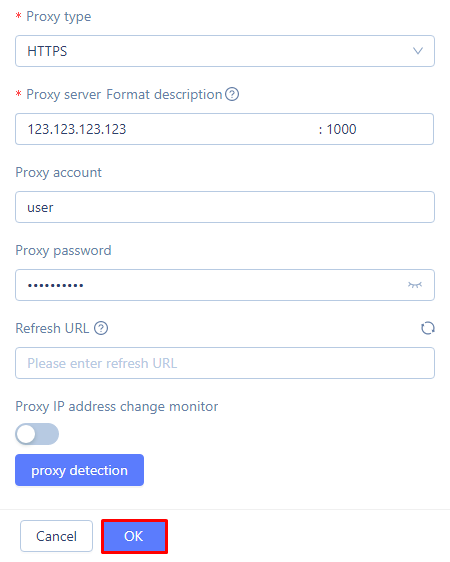This screenshot has height=562, width=450.
Task: Click the Refresh URL question mark icon
Action: (x=101, y=328)
